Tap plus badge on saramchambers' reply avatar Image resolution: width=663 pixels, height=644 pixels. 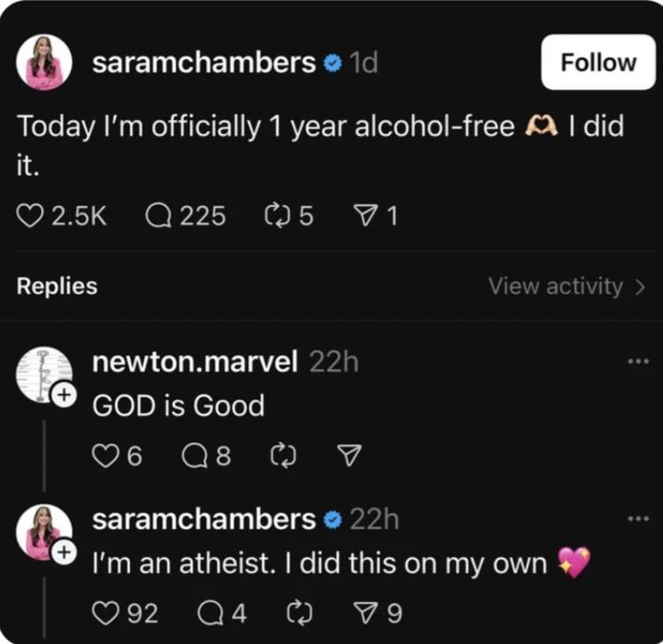pos(63,552)
